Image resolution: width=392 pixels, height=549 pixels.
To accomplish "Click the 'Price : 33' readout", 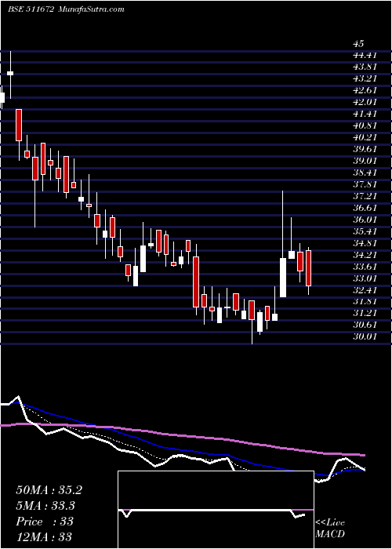I will tap(45, 522).
